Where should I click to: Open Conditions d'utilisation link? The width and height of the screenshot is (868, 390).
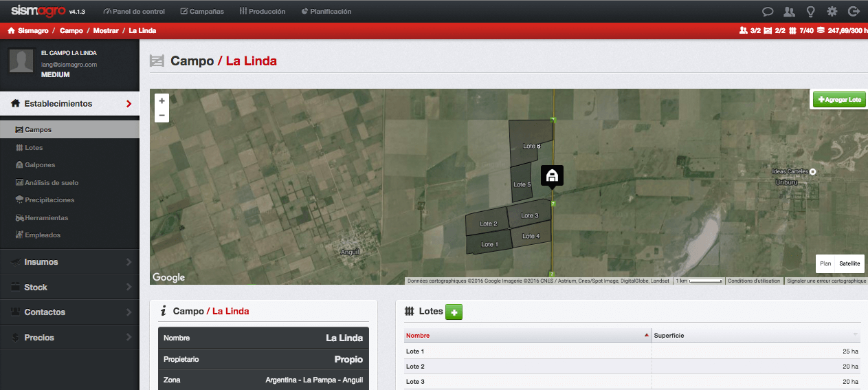754,281
